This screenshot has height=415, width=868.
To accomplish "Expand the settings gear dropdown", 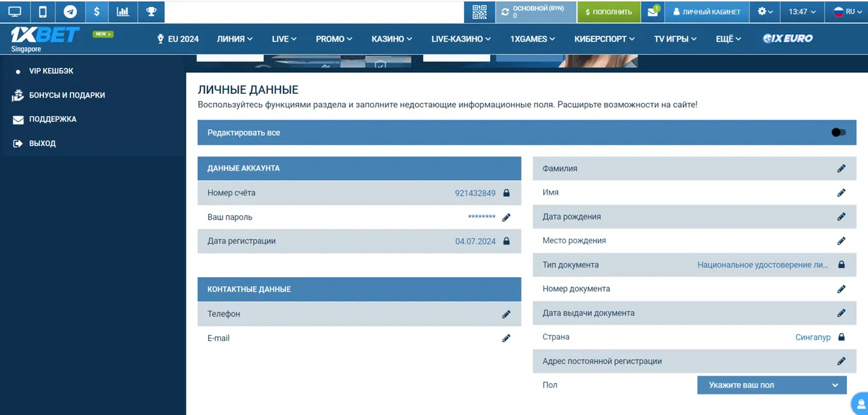I will click(x=765, y=11).
